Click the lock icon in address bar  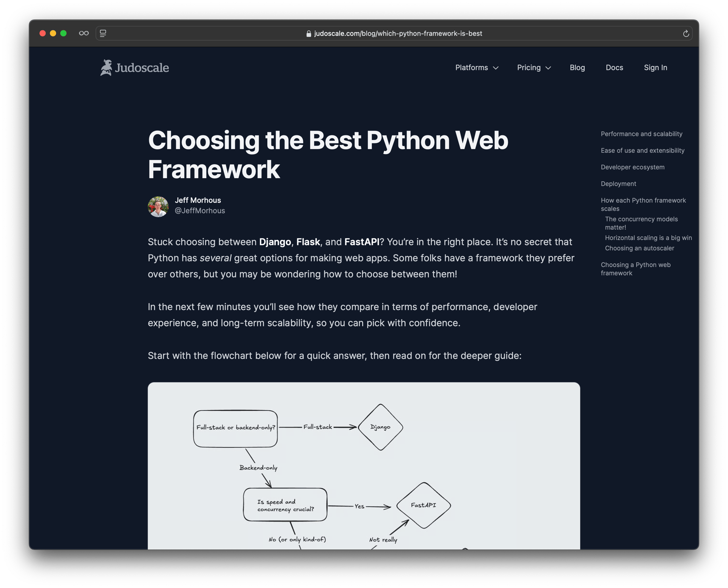click(x=309, y=34)
